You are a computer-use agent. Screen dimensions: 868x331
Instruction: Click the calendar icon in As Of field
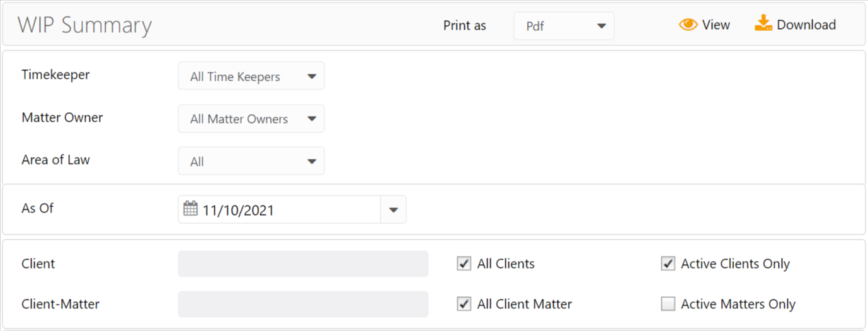pos(190,209)
